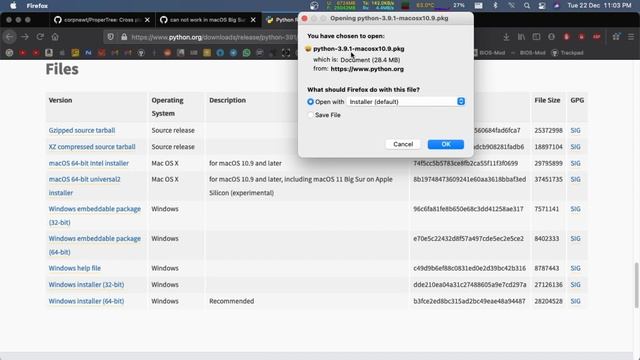640x360 pixels.
Task: Click the Spotlight search icon
Action: click(x=527, y=6)
